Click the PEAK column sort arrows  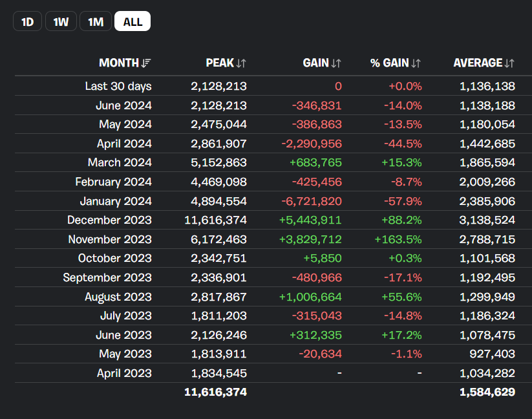point(241,63)
